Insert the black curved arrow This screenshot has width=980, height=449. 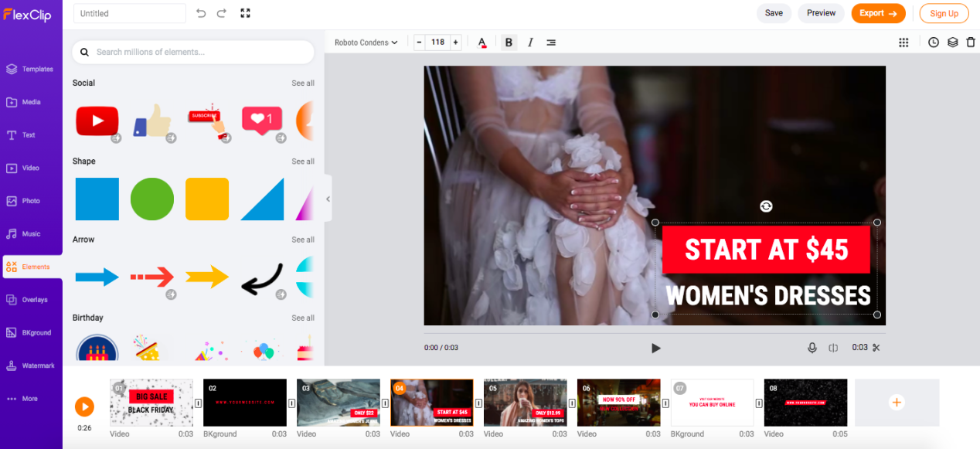[x=262, y=279]
